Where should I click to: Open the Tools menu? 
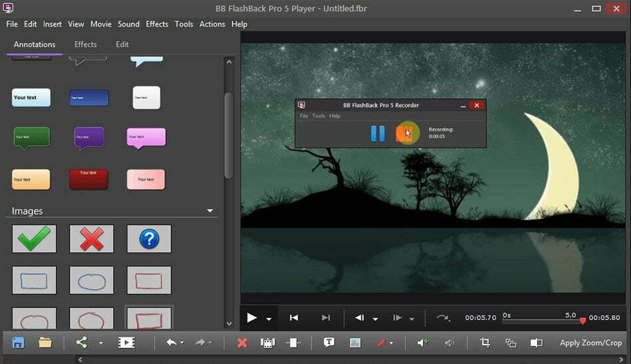coord(184,24)
